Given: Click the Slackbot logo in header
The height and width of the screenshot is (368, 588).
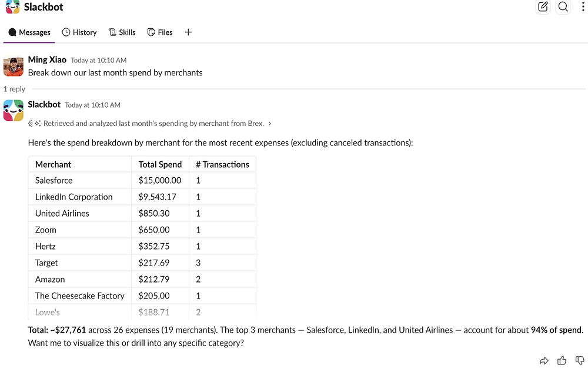Looking at the screenshot, I should pos(13,6).
